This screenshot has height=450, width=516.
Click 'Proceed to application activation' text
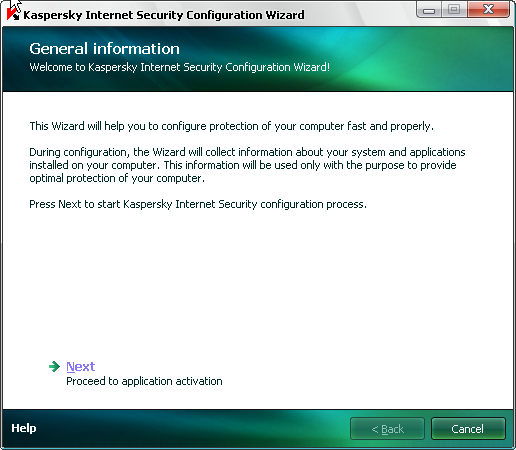pos(144,381)
